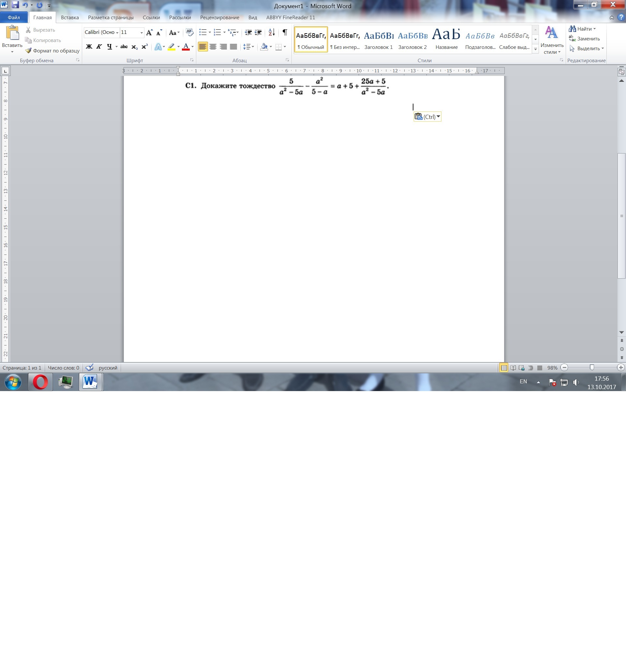The image size is (626, 672).
Task: Click the Grow Font icon
Action: (149, 33)
